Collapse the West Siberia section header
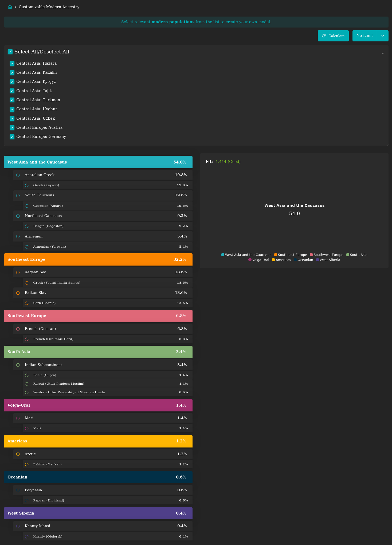 98,513
